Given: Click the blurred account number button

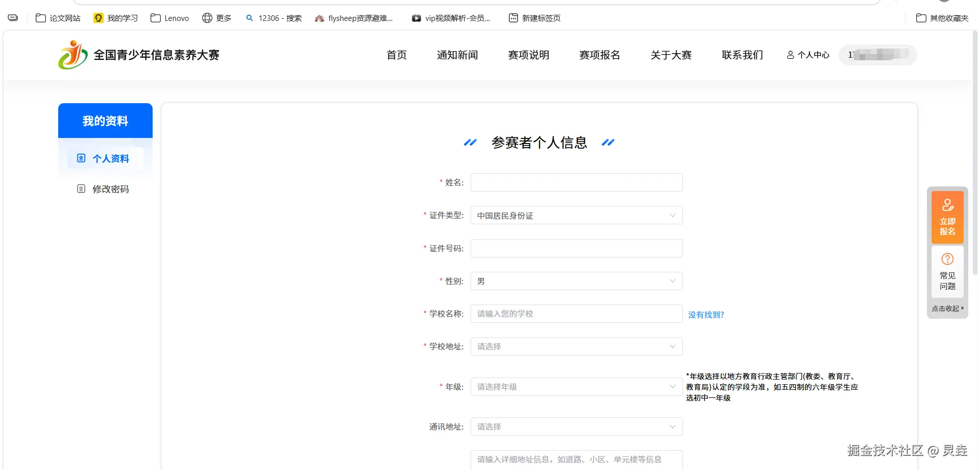Looking at the screenshot, I should 878,55.
